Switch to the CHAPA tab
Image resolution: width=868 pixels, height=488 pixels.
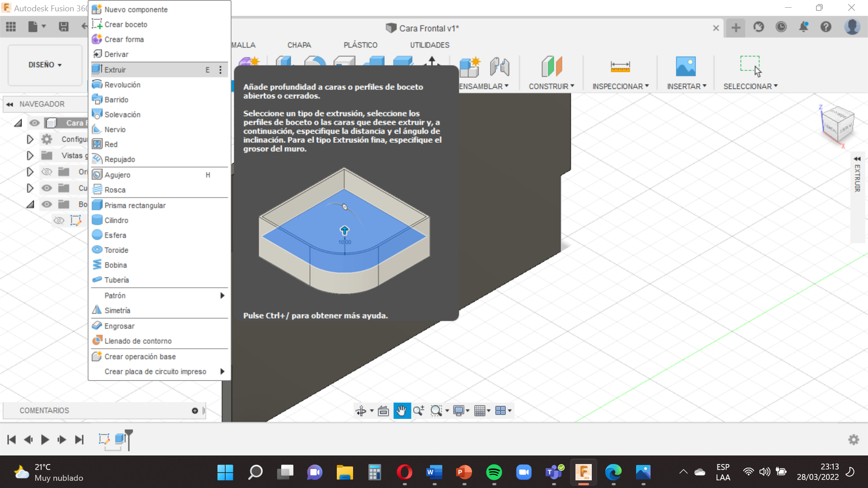[299, 45]
